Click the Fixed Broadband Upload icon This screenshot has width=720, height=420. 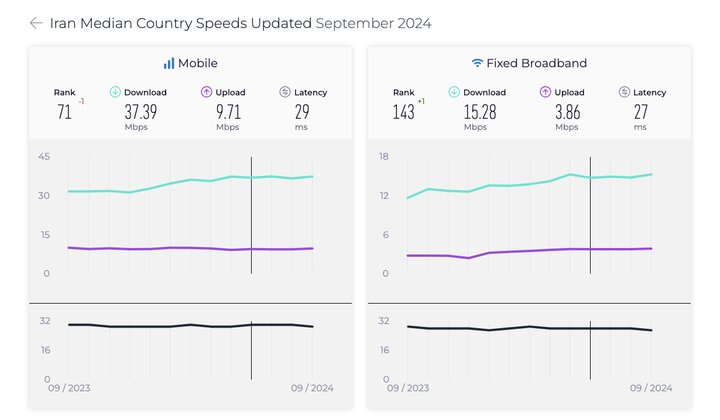click(x=546, y=92)
